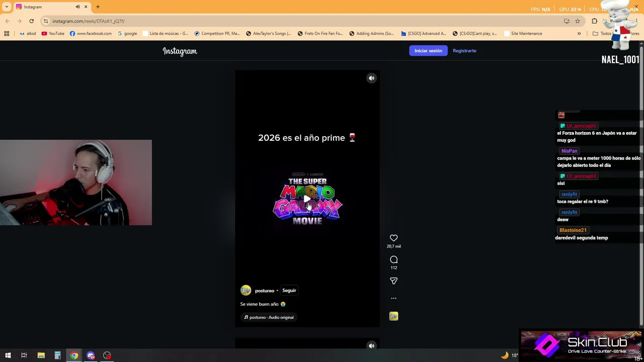The width and height of the screenshot is (644, 362).
Task: Click the weather moon icon in the taskbar
Action: (x=505, y=355)
